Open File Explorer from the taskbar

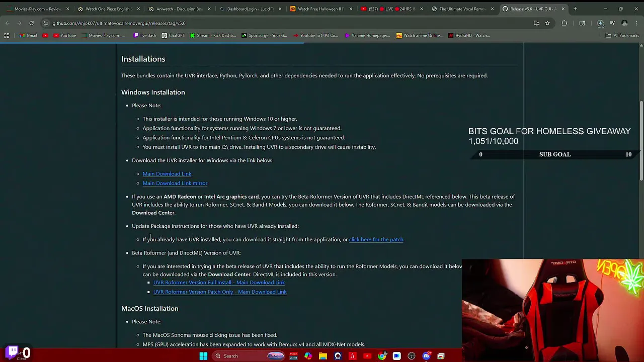click(x=323, y=356)
